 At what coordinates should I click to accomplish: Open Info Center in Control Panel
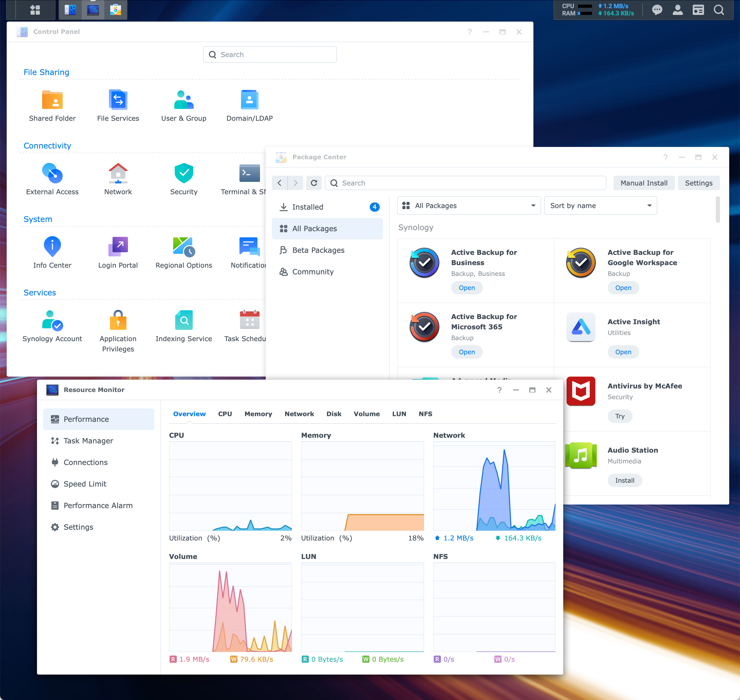[52, 253]
